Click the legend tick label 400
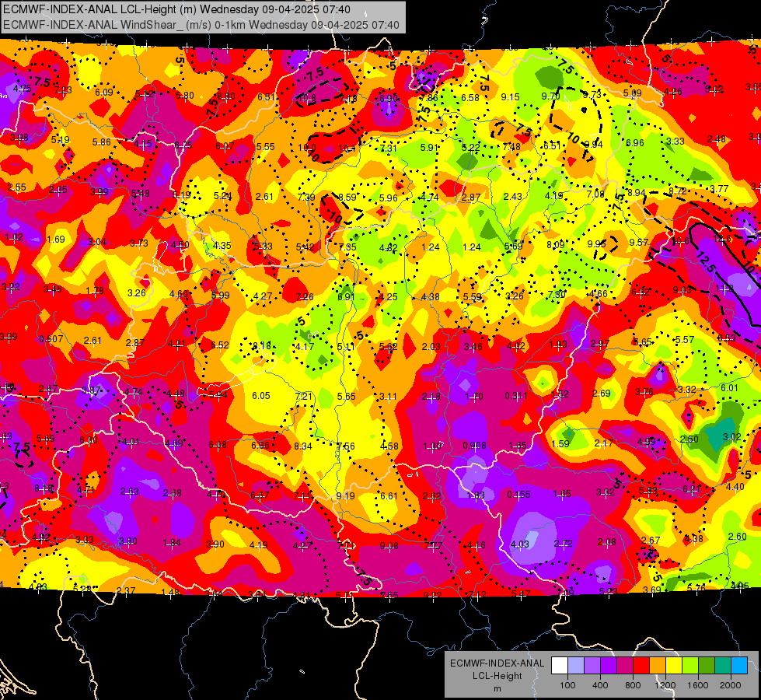 coord(600,685)
